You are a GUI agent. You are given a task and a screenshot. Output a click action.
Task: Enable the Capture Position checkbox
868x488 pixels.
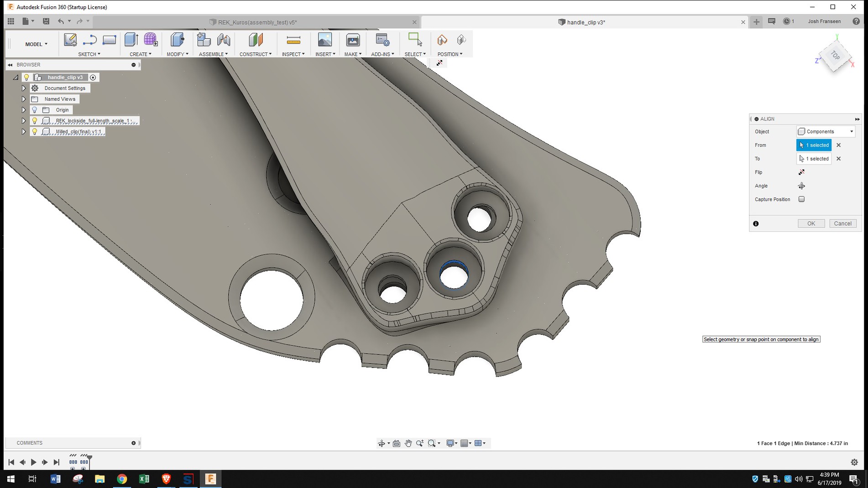pos(801,199)
